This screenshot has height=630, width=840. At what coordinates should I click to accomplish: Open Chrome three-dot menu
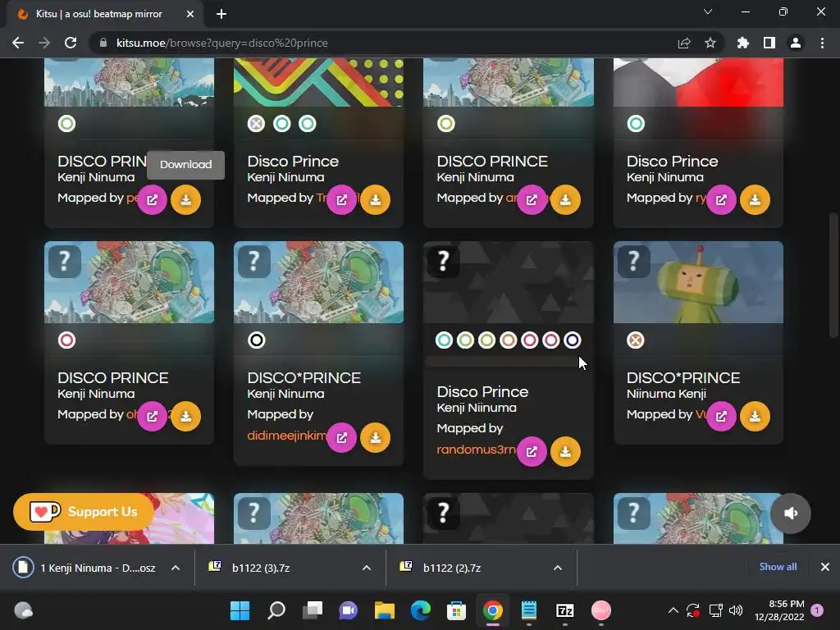[x=822, y=43]
